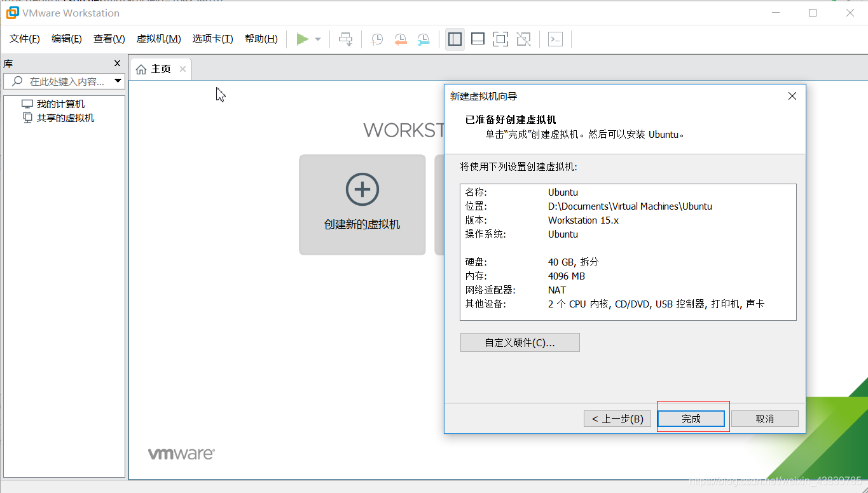This screenshot has height=493, width=868.
Task: Revert to snapshot toolbar icon
Action: coord(400,39)
